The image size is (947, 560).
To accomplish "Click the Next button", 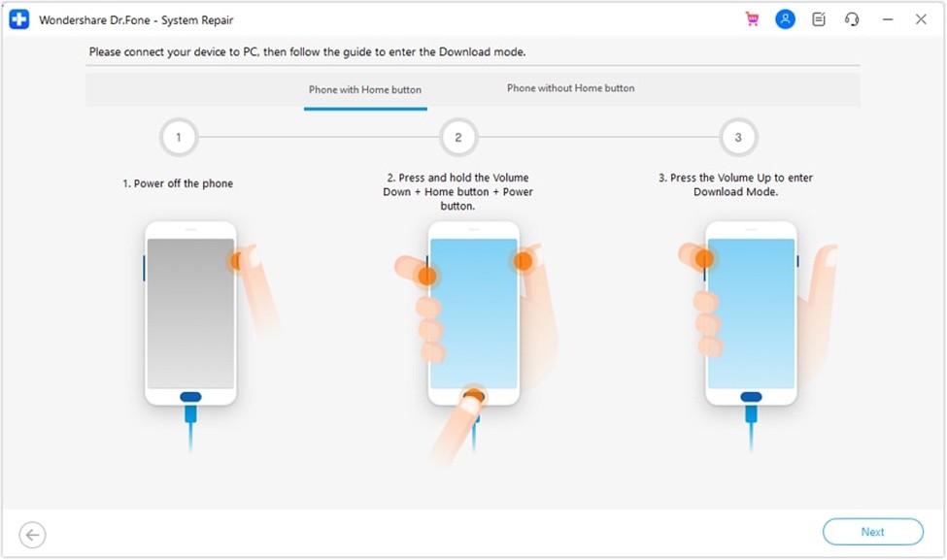I will [873, 532].
